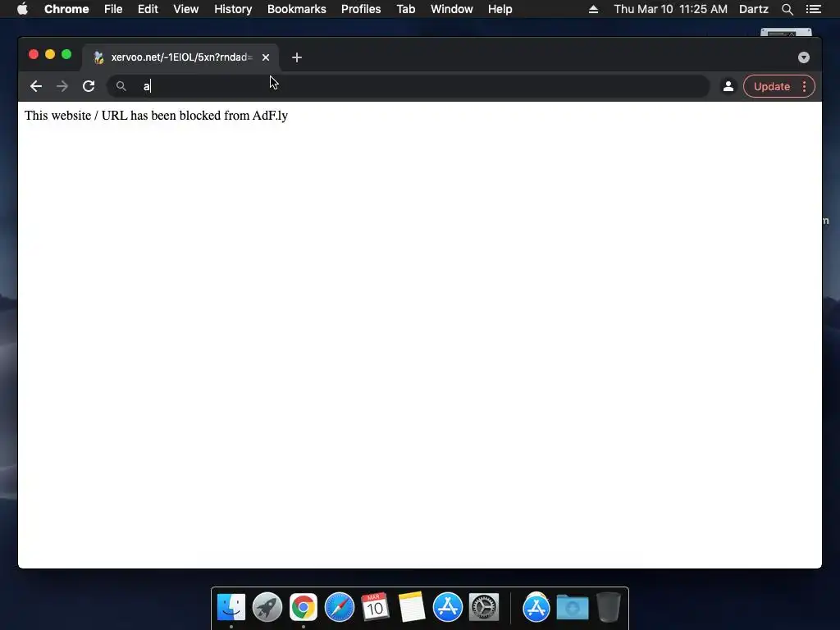
Task: Click inside the address bar field
Action: 409,86
